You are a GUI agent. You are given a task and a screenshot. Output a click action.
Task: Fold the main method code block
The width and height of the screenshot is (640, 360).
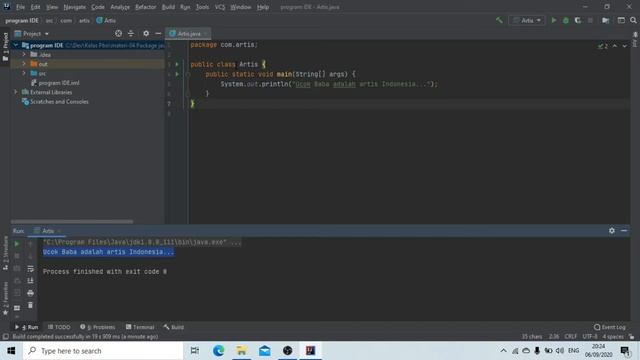click(x=188, y=74)
